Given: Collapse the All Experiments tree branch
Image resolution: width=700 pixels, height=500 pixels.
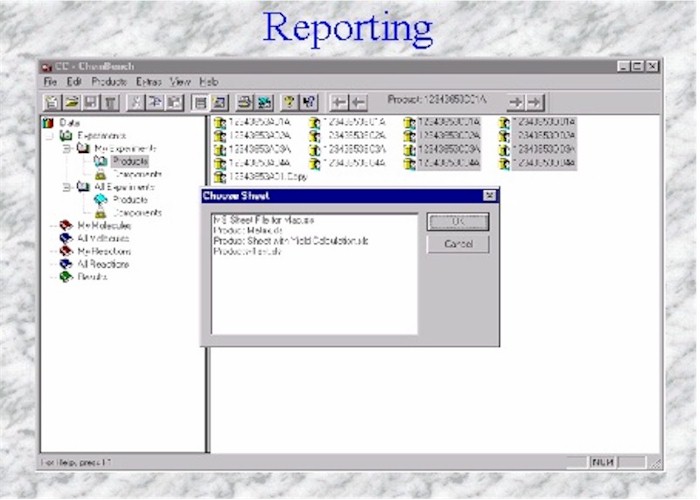Looking at the screenshot, I should click(66, 186).
